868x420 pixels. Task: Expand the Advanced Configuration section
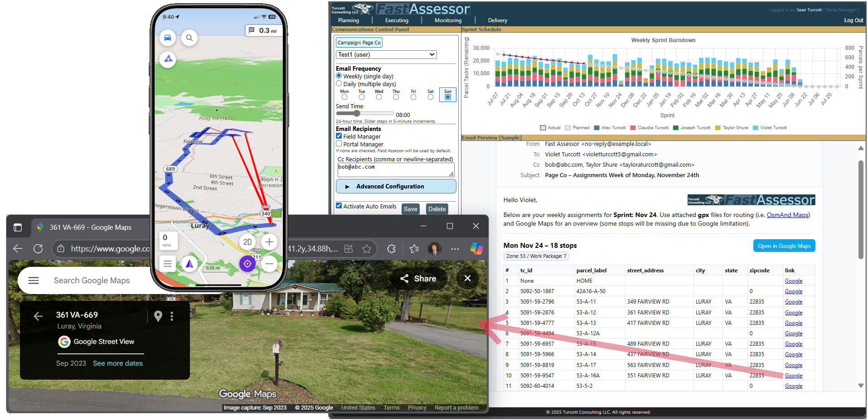point(395,186)
